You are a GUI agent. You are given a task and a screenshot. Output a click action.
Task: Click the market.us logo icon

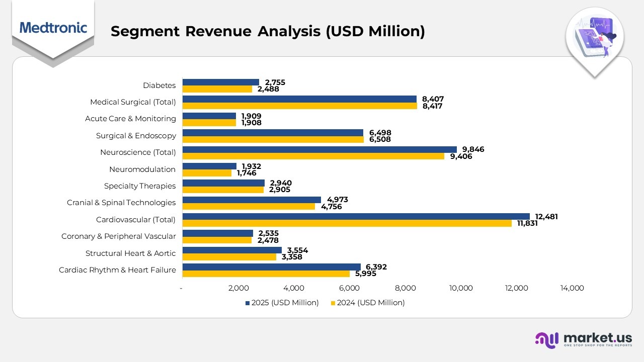547,340
